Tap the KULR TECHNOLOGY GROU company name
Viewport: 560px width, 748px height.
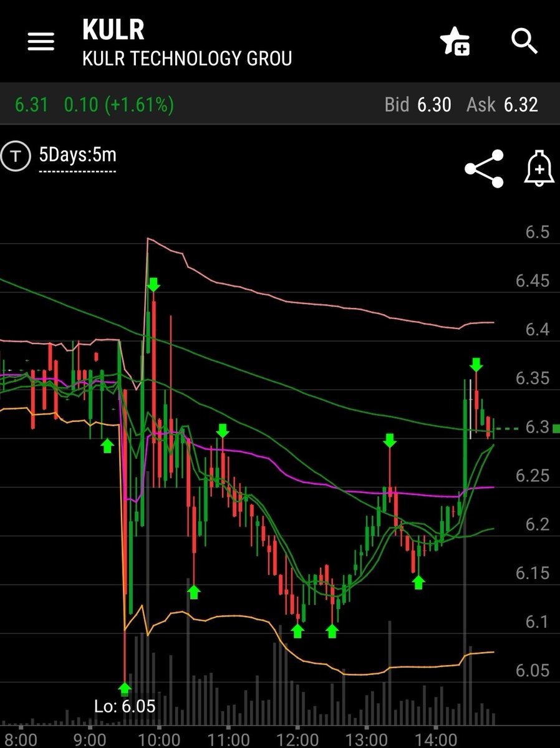pyautogui.click(x=187, y=59)
